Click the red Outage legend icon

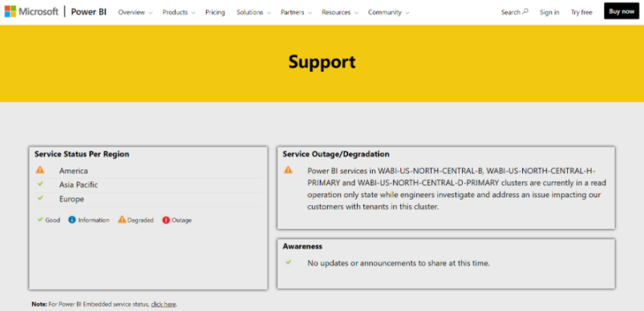(x=166, y=220)
